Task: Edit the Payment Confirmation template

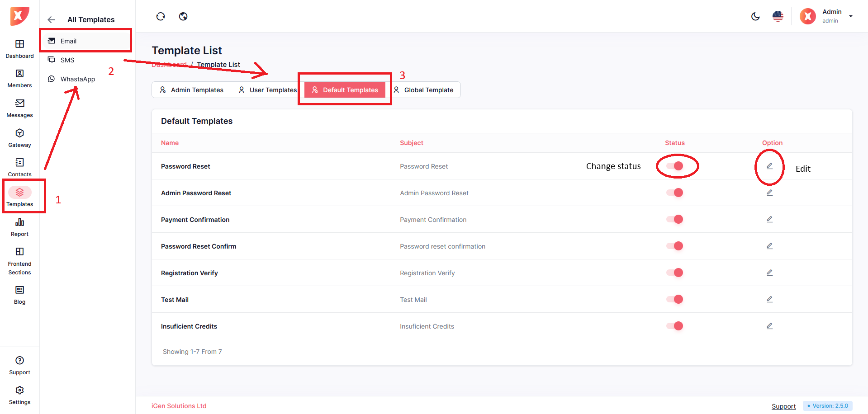Action: (769, 219)
